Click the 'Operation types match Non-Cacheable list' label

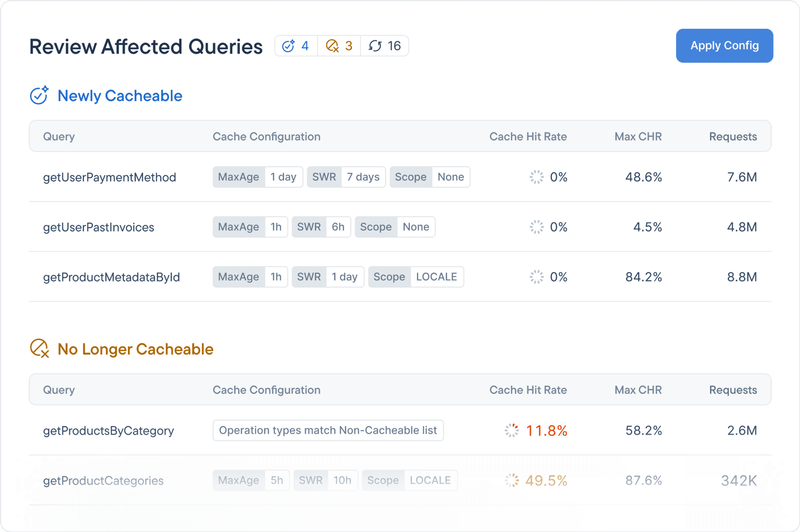(x=328, y=430)
